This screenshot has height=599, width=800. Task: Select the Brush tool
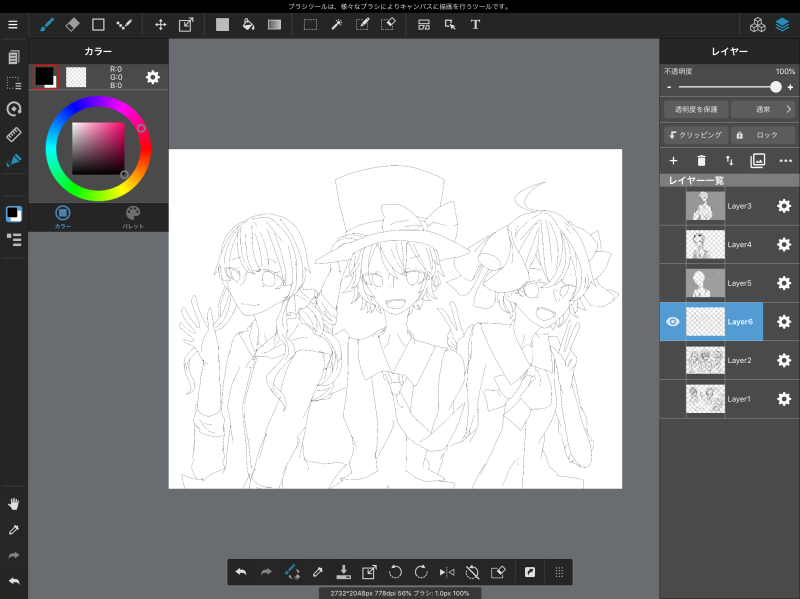pyautogui.click(x=47, y=24)
